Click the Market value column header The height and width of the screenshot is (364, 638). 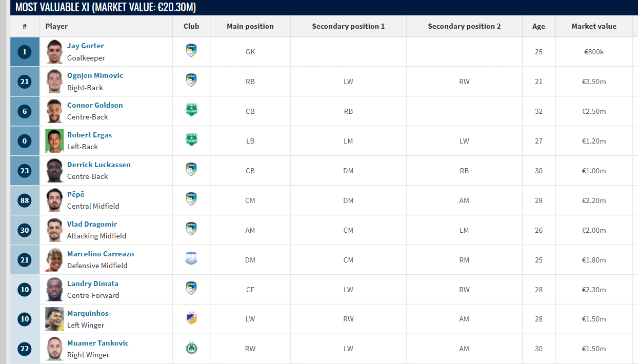(594, 26)
